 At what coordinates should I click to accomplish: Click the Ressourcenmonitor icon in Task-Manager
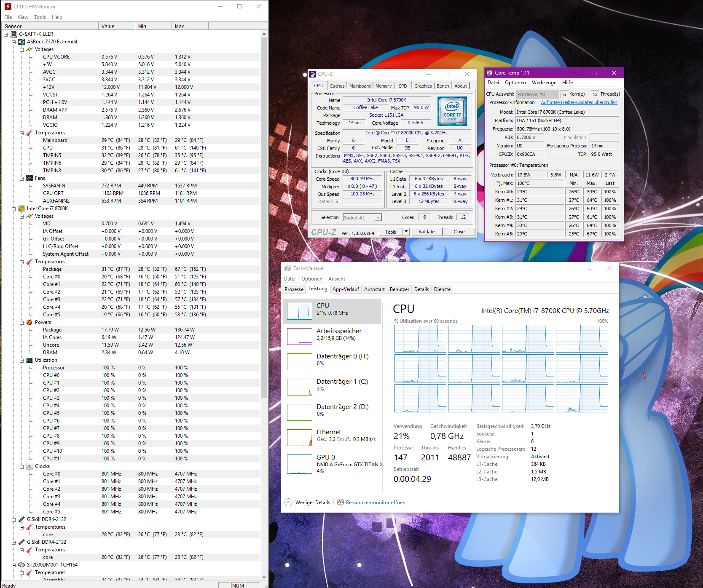tap(341, 502)
